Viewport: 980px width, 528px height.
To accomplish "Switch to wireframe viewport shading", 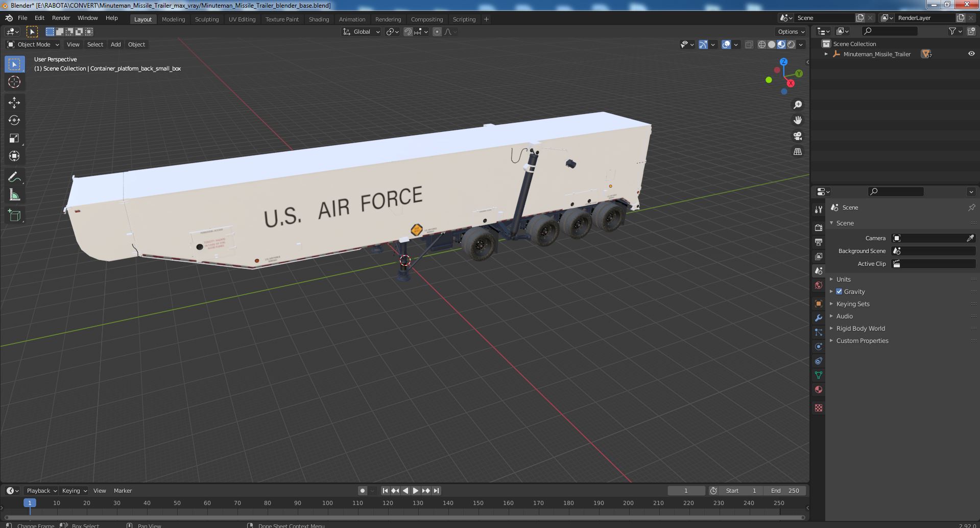I will (x=762, y=44).
